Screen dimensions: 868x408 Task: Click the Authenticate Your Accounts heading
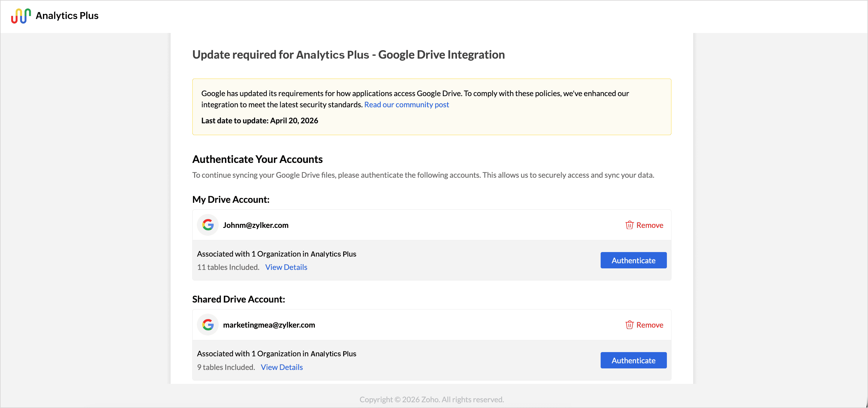pyautogui.click(x=257, y=159)
